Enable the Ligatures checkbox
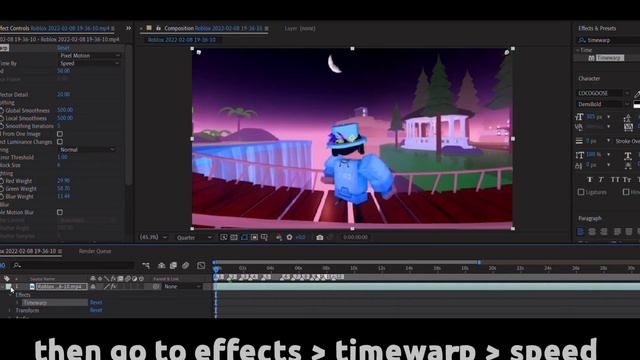The height and width of the screenshot is (360, 640). point(581,192)
